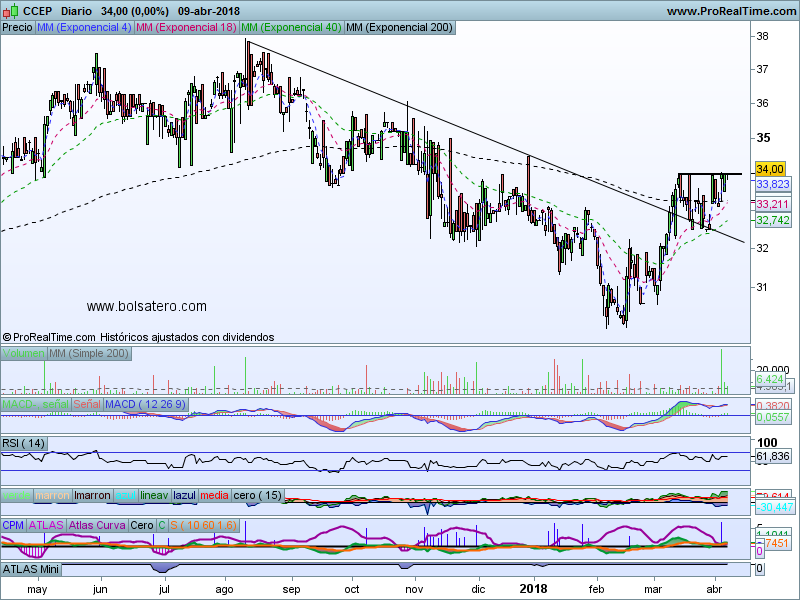Open the Diario timeframe selector
This screenshot has width=800, height=600.
pos(80,11)
